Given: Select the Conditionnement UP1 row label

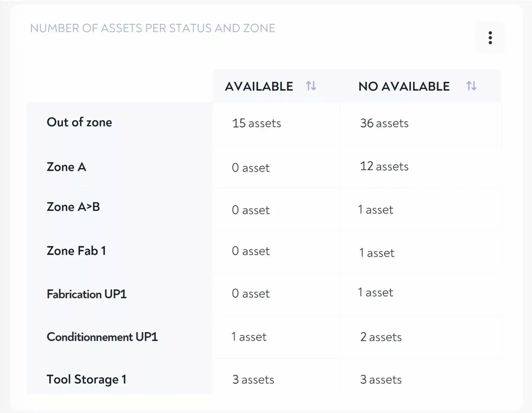Looking at the screenshot, I should (102, 337).
